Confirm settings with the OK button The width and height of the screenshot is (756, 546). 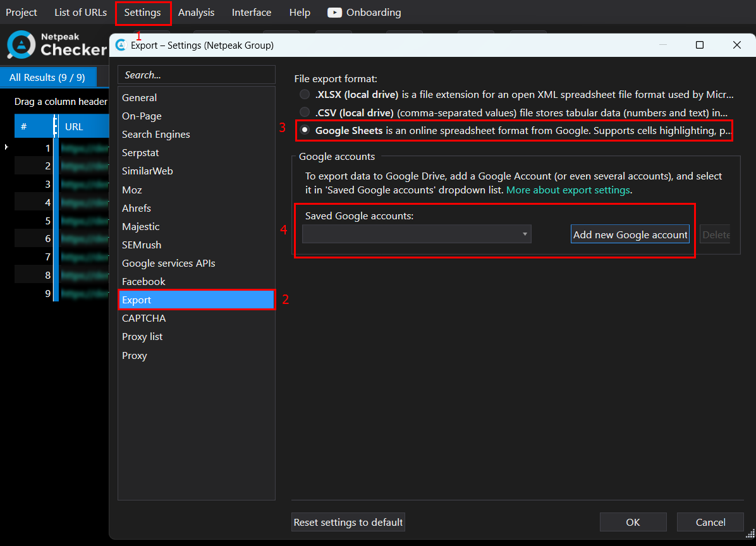click(633, 522)
